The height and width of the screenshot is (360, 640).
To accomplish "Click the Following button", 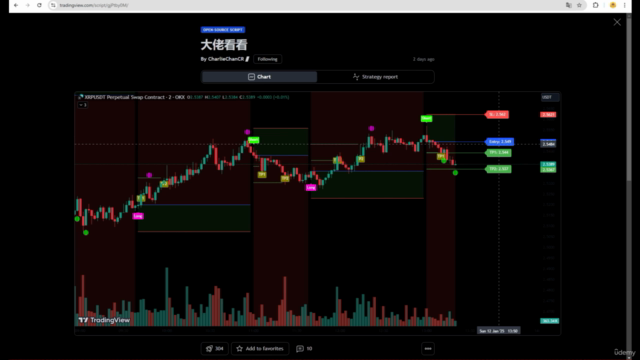I will point(267,59).
